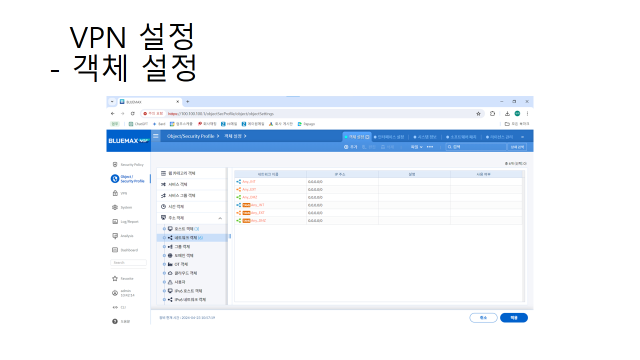640x360 pixels.
Task: Collapse the 주소 객체 section chevron
Action: [220, 218]
